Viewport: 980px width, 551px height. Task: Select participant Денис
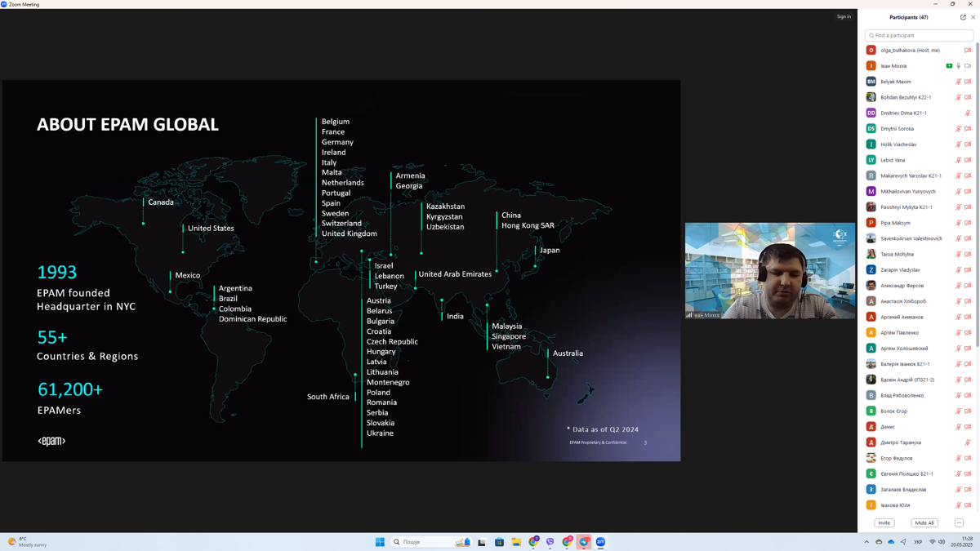pos(919,427)
